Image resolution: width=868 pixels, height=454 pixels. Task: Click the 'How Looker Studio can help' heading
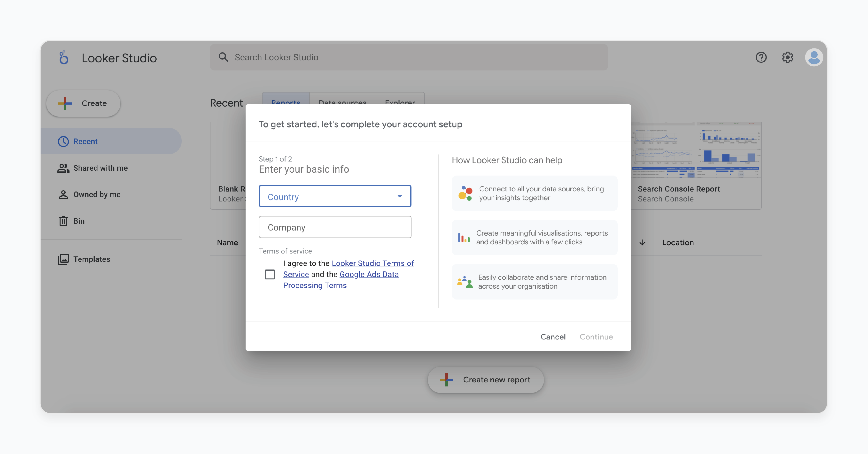click(x=507, y=160)
